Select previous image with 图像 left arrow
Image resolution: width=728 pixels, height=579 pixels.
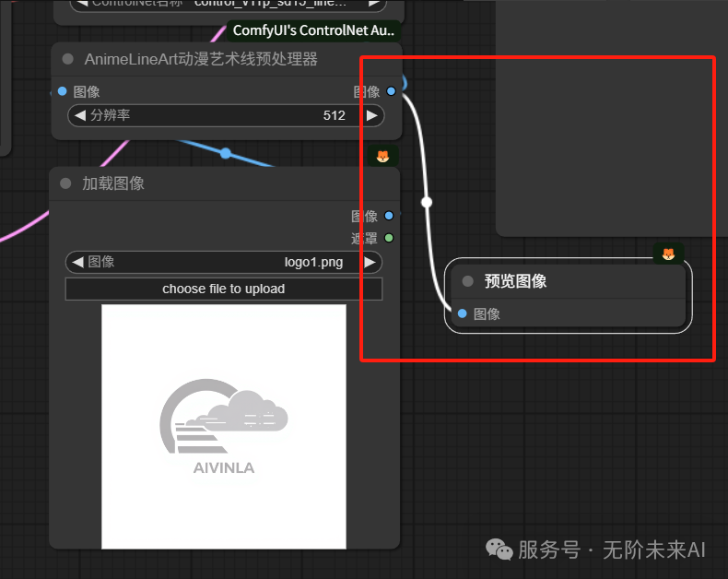78,262
